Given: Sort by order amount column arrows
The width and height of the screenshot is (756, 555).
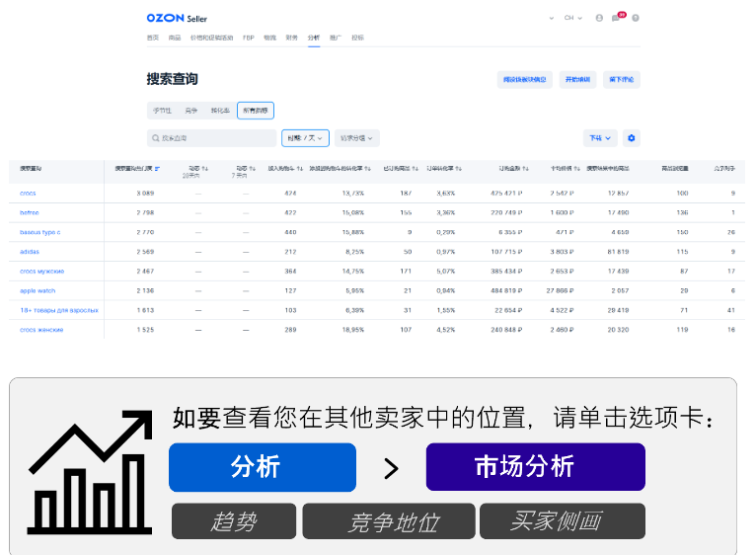Looking at the screenshot, I should 525,169.
